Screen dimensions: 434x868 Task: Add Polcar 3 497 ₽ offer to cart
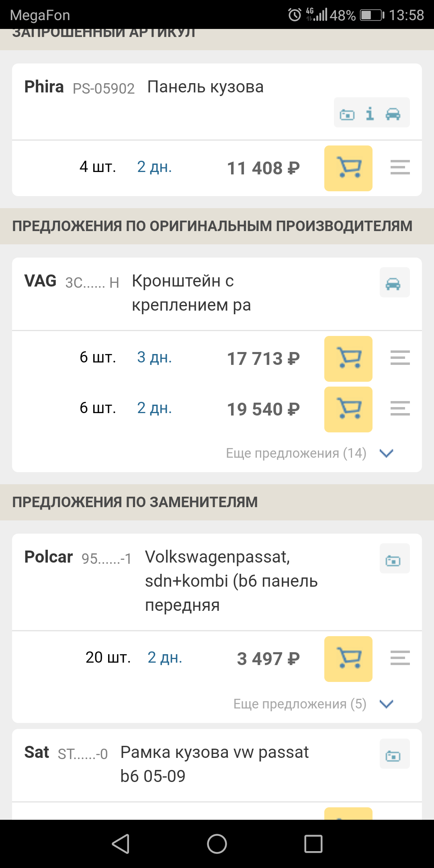tap(348, 659)
